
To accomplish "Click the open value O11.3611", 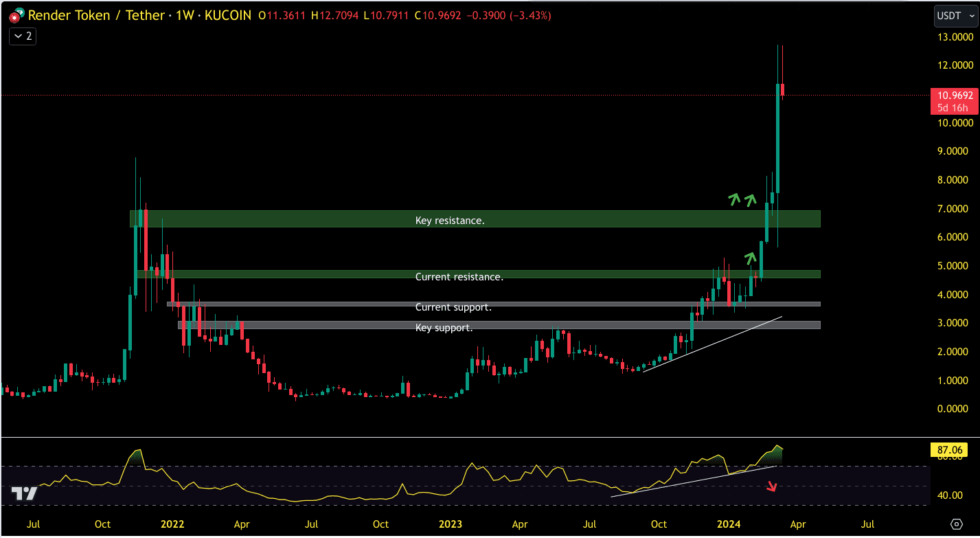I will (x=282, y=14).
